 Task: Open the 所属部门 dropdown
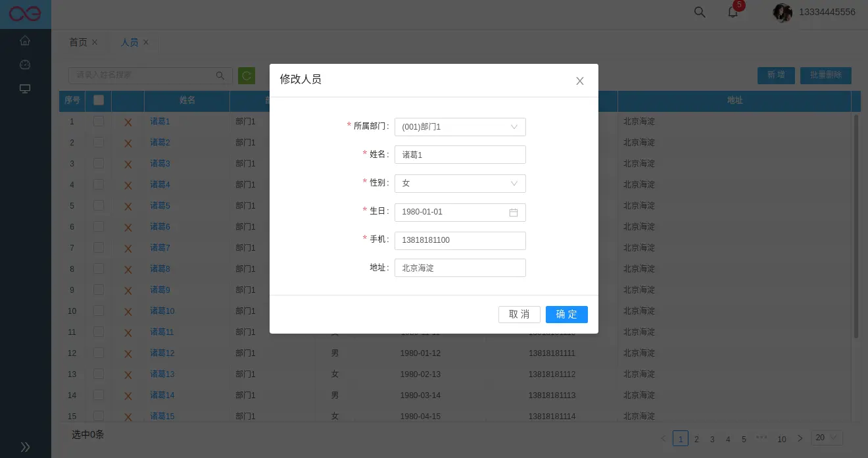460,127
